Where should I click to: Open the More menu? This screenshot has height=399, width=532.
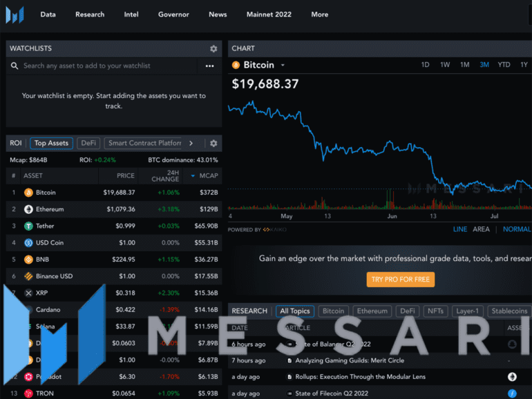pyautogui.click(x=320, y=14)
